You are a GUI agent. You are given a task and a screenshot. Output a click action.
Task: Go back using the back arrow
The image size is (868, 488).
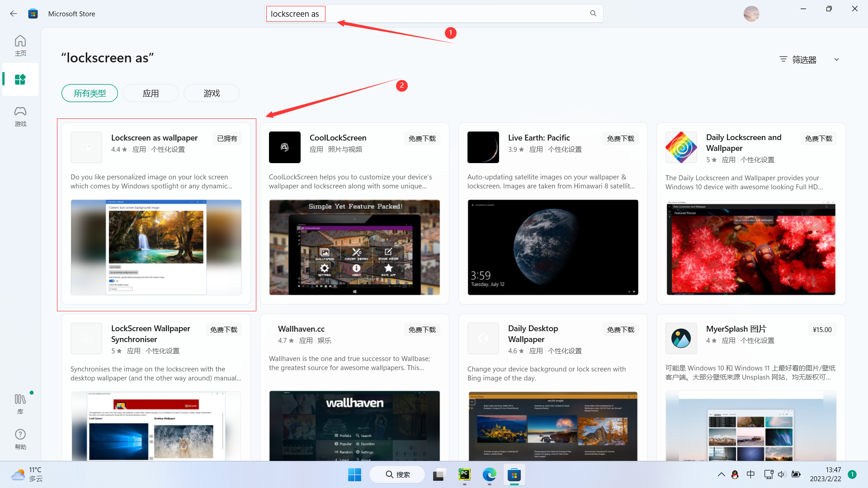click(14, 14)
